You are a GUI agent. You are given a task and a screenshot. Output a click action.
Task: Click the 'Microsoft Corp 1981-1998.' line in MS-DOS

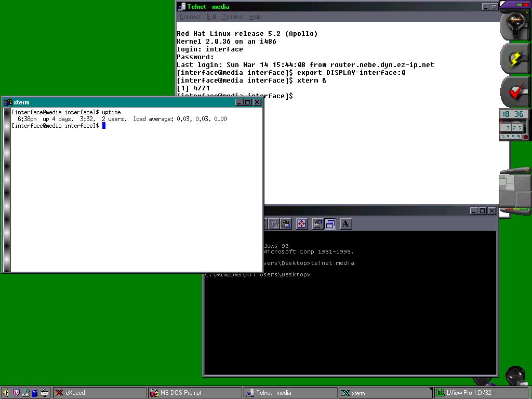pos(309,252)
